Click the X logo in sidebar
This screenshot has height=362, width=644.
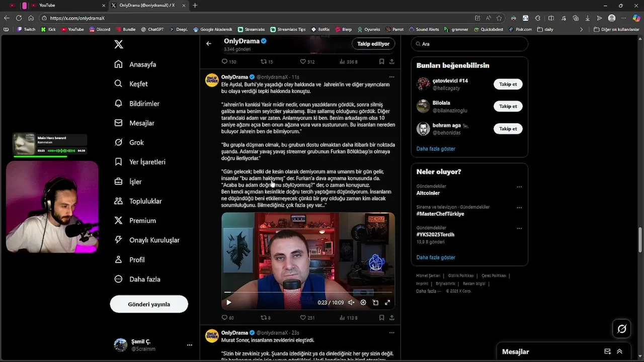(119, 44)
